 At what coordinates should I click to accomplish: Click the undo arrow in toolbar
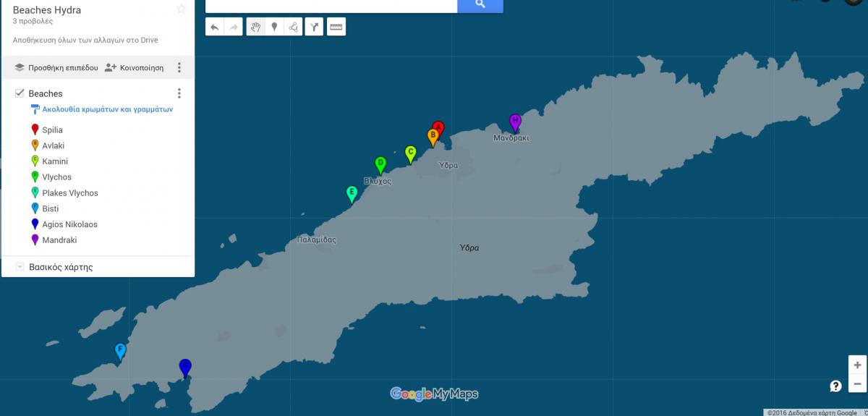point(215,27)
